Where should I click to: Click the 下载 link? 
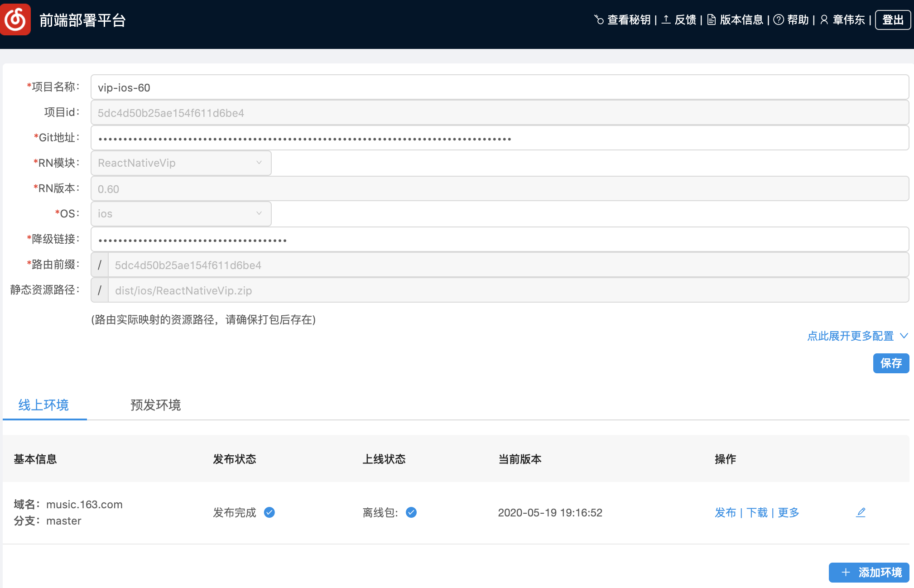(757, 512)
